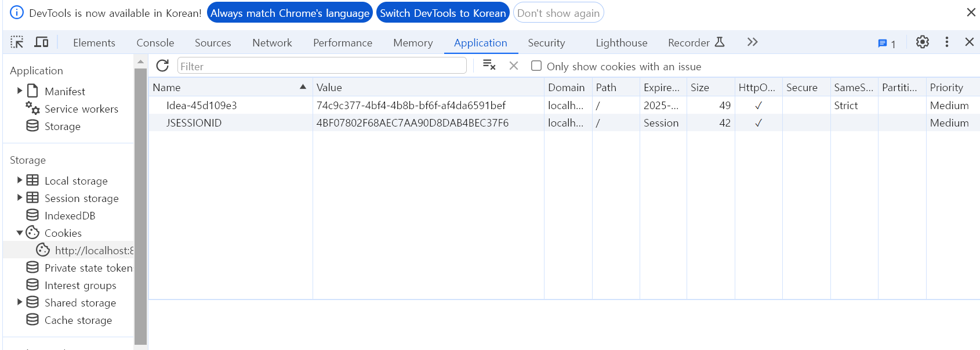Click the Service workers gears icon
Image resolution: width=980 pixels, height=350 pixels.
(x=32, y=108)
